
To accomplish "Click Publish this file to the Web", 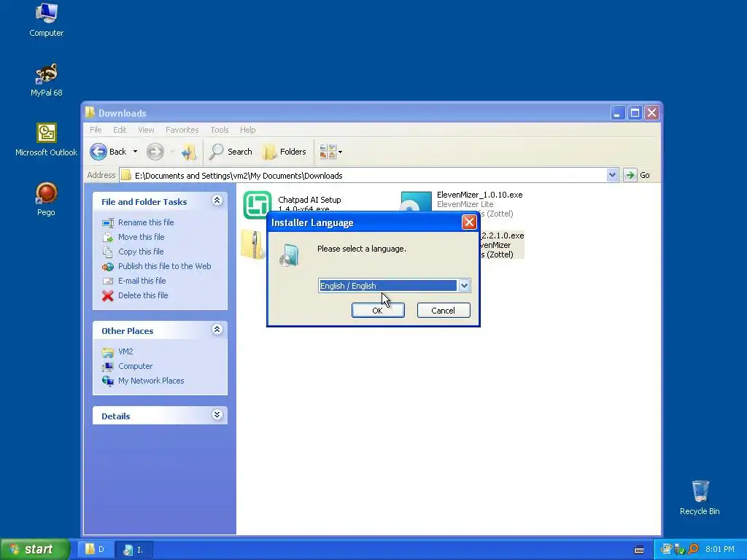I will 164,266.
